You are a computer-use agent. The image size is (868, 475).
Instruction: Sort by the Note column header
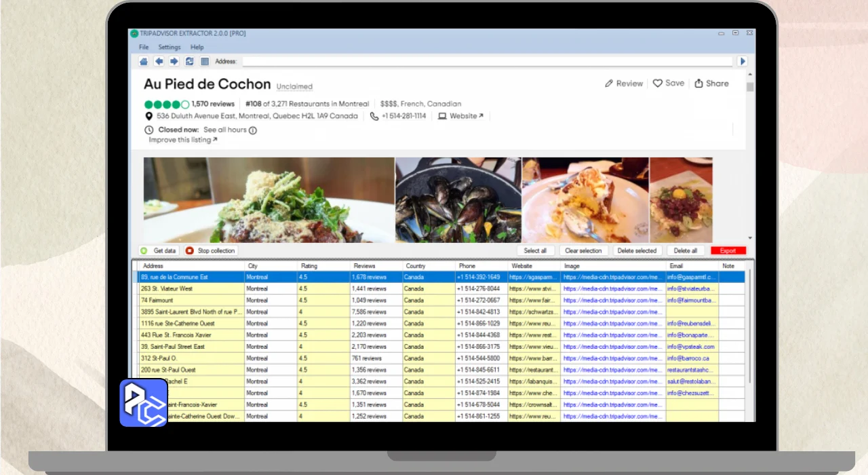pos(732,266)
